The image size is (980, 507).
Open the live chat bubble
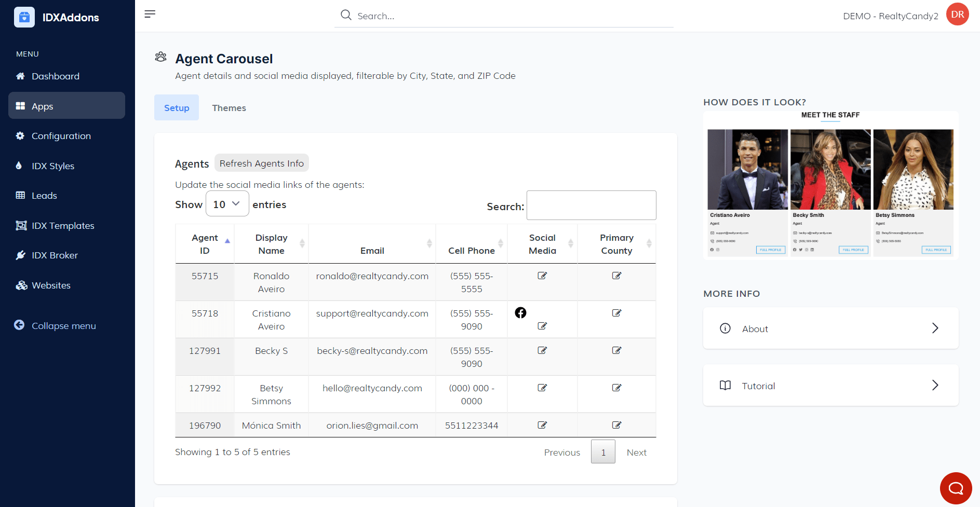tap(956, 488)
